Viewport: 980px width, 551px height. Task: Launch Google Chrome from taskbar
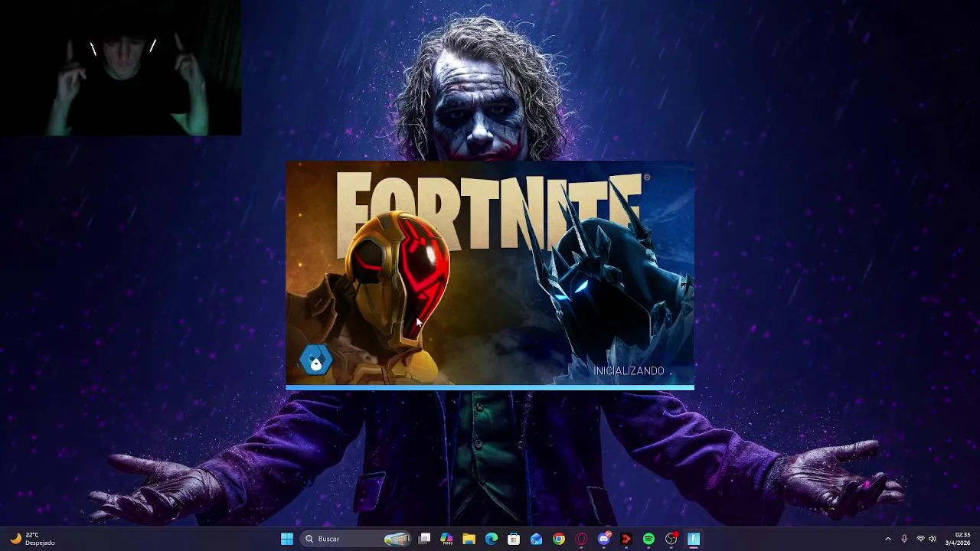(559, 539)
